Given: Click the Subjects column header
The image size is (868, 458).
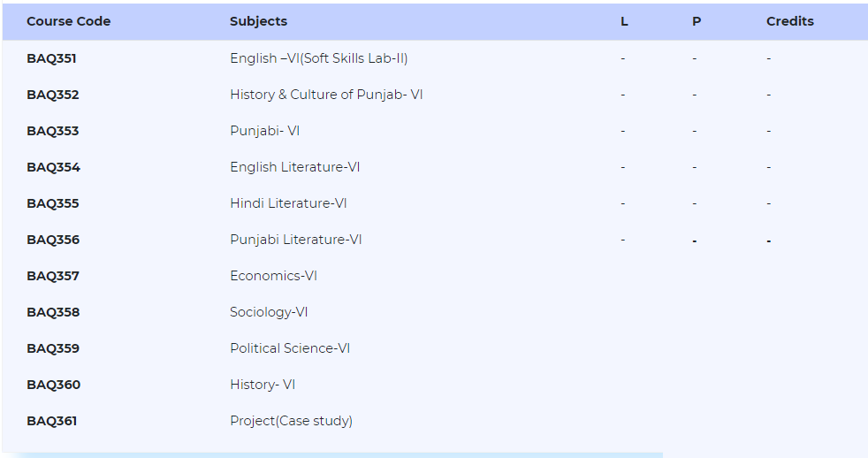Looking at the screenshot, I should (x=258, y=21).
